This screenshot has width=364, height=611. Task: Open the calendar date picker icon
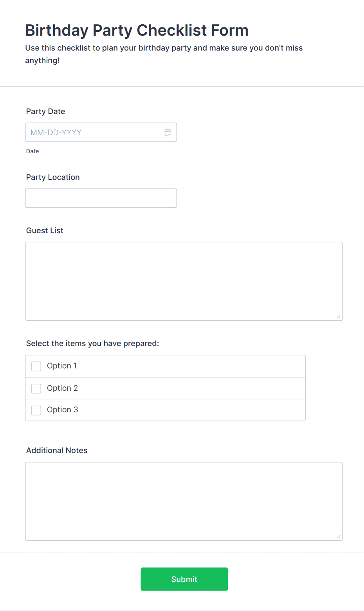coord(168,132)
